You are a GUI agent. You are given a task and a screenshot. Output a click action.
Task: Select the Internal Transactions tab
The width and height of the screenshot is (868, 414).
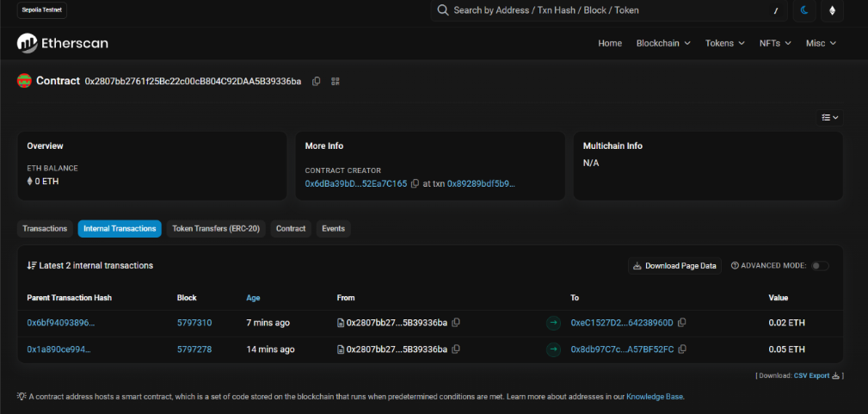(120, 228)
